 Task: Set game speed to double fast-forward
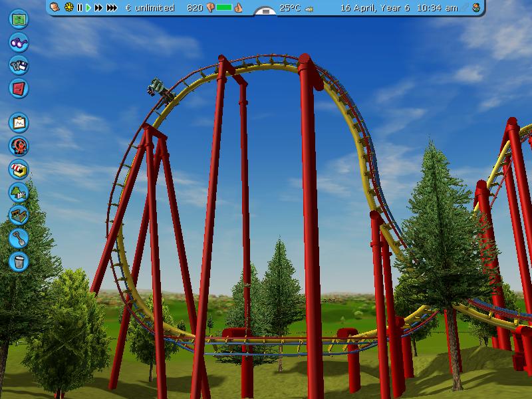98,7
